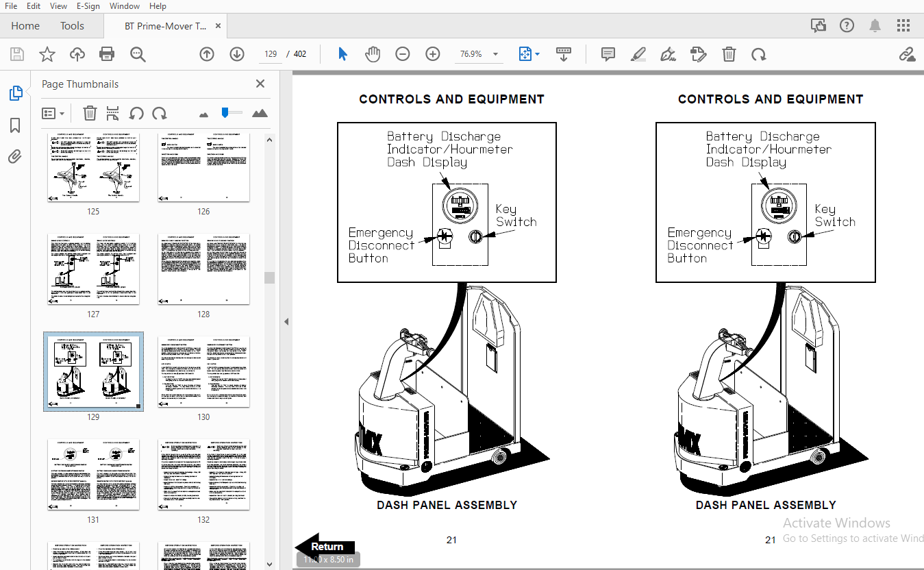
Task: Select page 132 thumbnail
Action: pos(203,475)
